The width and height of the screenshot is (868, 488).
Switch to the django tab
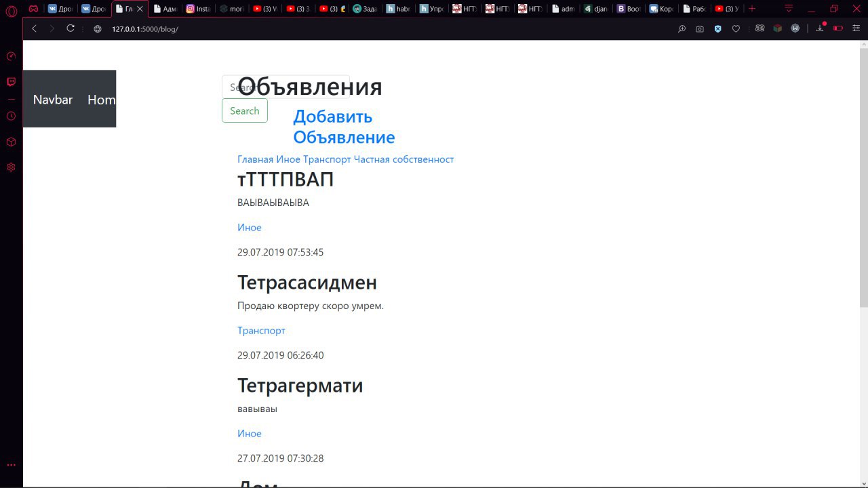(596, 9)
